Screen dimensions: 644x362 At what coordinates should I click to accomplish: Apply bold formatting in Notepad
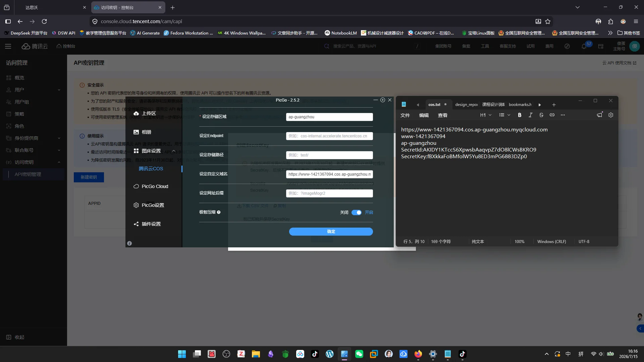(x=520, y=115)
